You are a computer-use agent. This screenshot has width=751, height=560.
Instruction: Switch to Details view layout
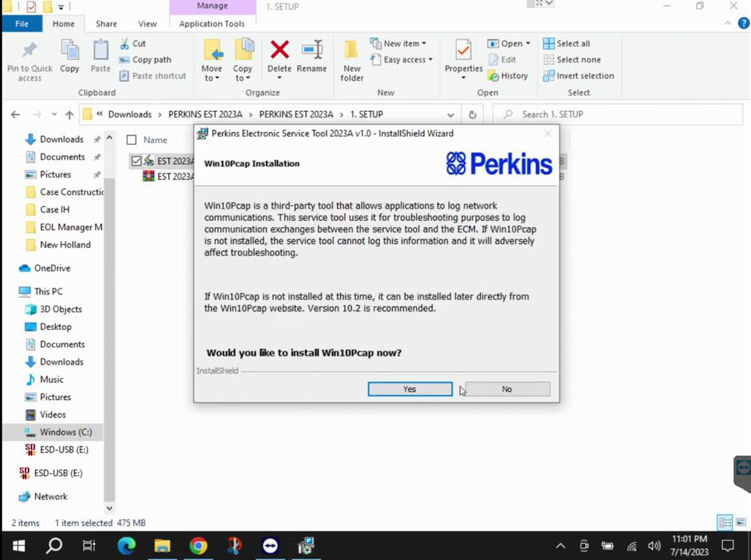point(725,522)
